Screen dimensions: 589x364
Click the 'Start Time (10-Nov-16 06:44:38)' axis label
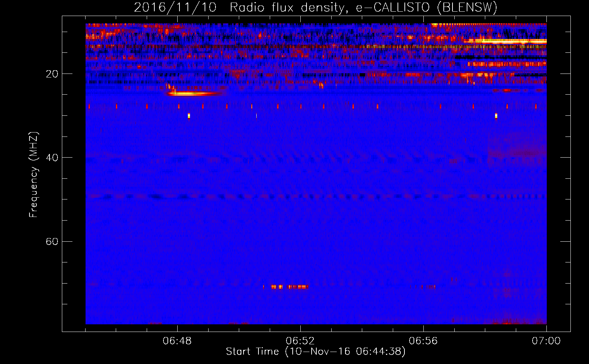316,352
